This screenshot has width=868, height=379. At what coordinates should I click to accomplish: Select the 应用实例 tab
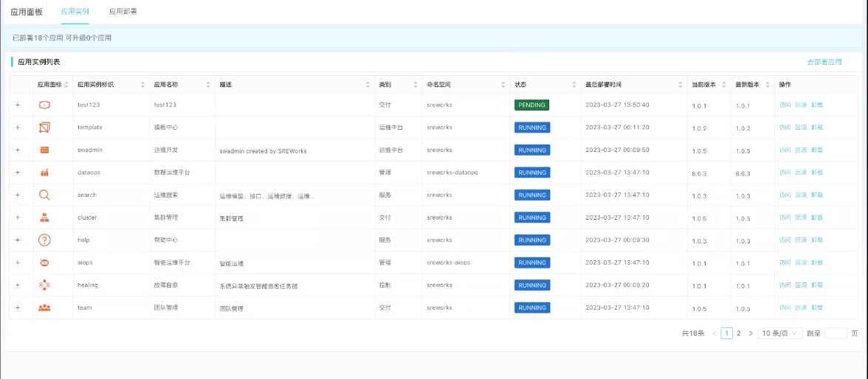coord(75,12)
